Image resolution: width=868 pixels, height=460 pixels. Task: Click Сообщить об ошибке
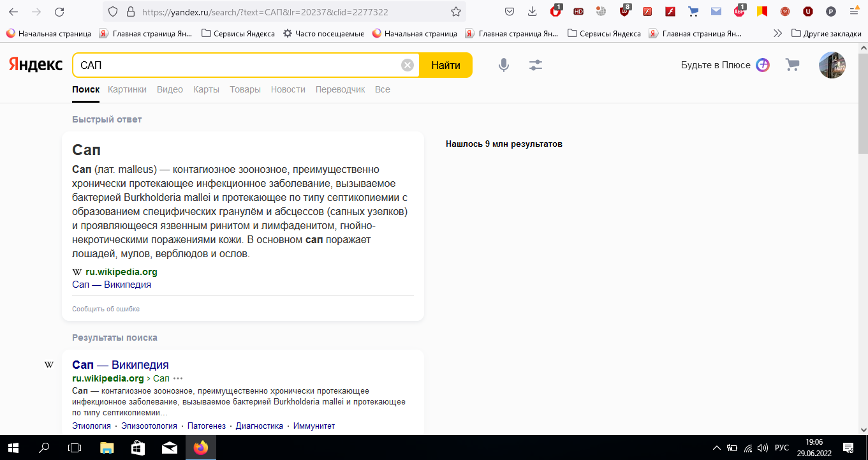coord(106,309)
